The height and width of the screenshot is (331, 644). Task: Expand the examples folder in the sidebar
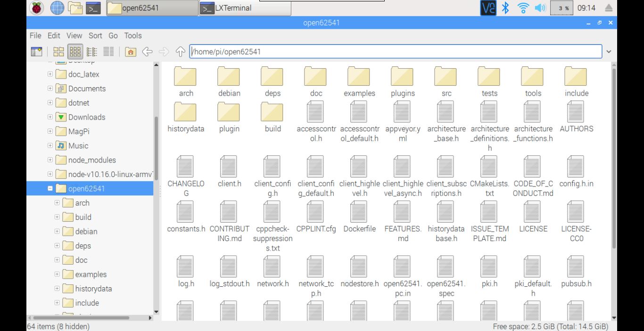pyautogui.click(x=57, y=274)
